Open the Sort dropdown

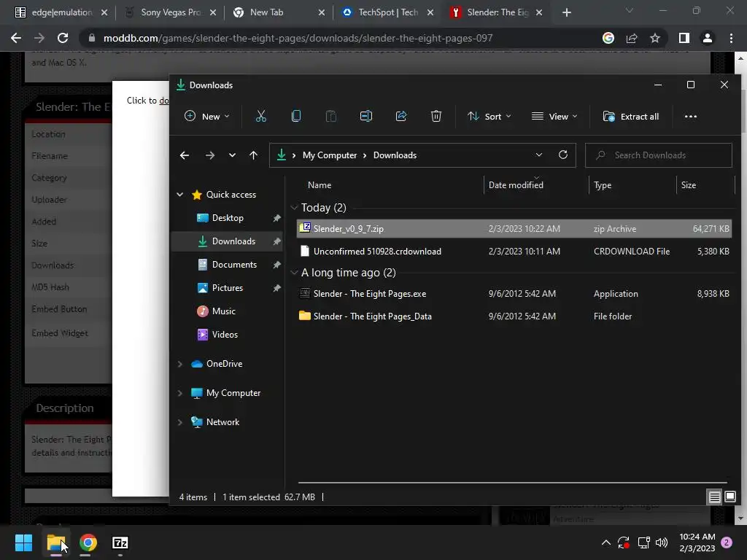[x=489, y=116]
